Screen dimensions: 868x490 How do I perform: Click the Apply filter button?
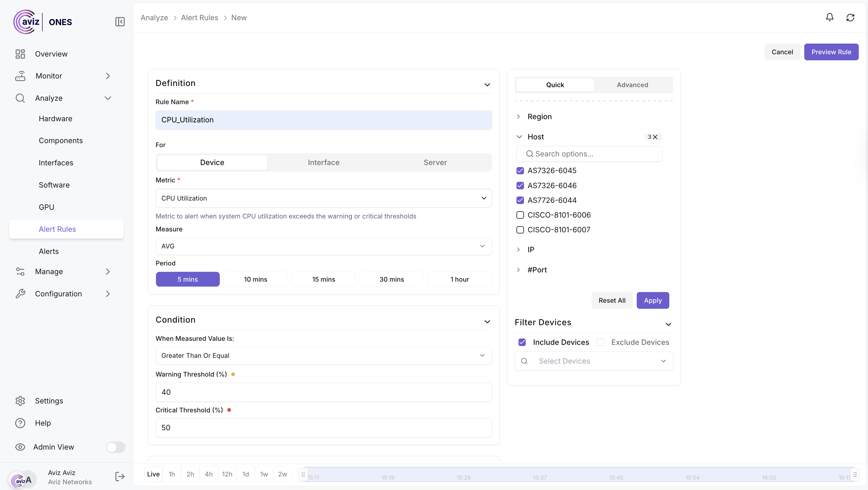[x=652, y=300]
